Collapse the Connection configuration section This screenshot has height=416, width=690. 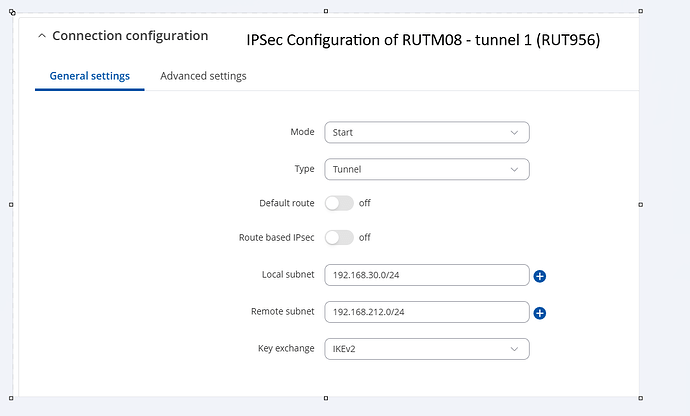pos(42,36)
